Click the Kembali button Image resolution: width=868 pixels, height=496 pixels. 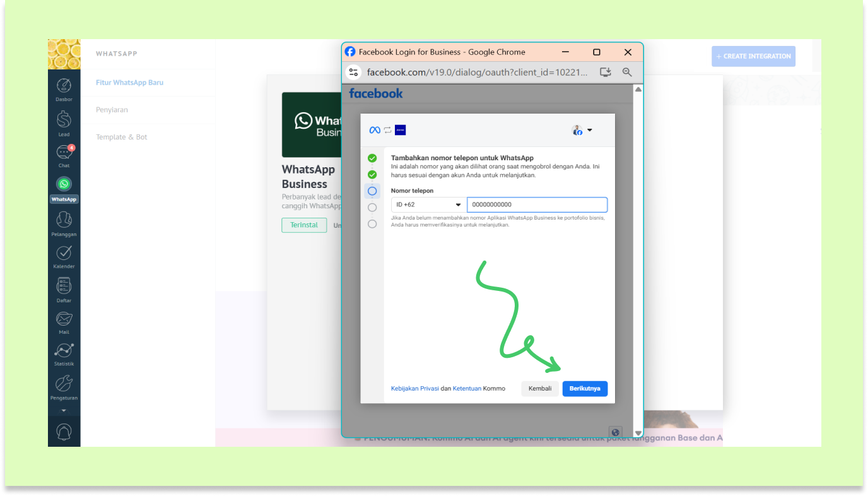point(540,389)
